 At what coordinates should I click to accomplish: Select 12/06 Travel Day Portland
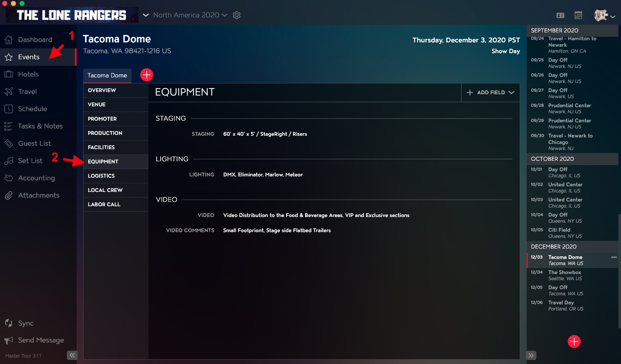click(572, 306)
